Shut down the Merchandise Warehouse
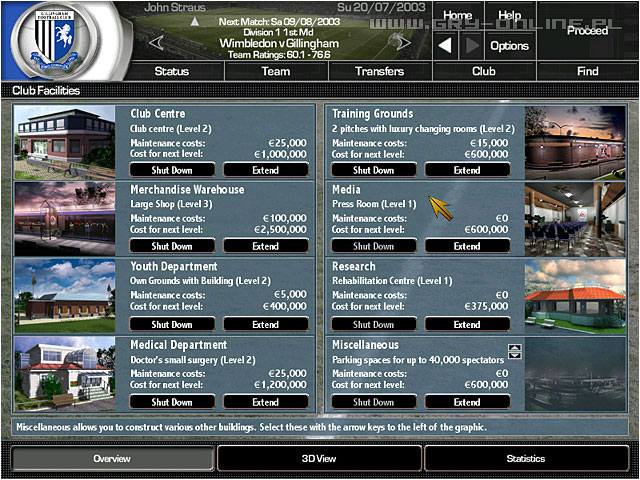The image size is (640, 480). click(172, 246)
